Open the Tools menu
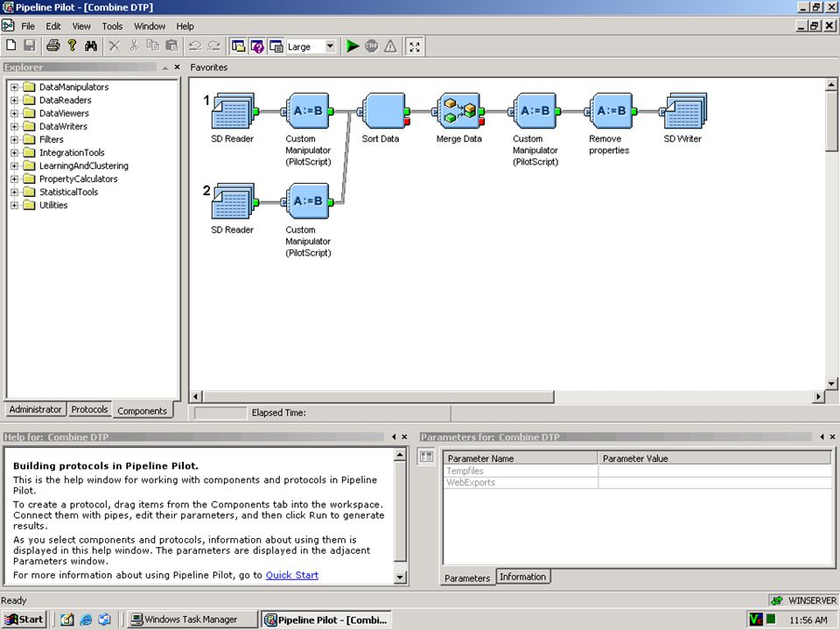The width and height of the screenshot is (840, 630). pos(112,26)
